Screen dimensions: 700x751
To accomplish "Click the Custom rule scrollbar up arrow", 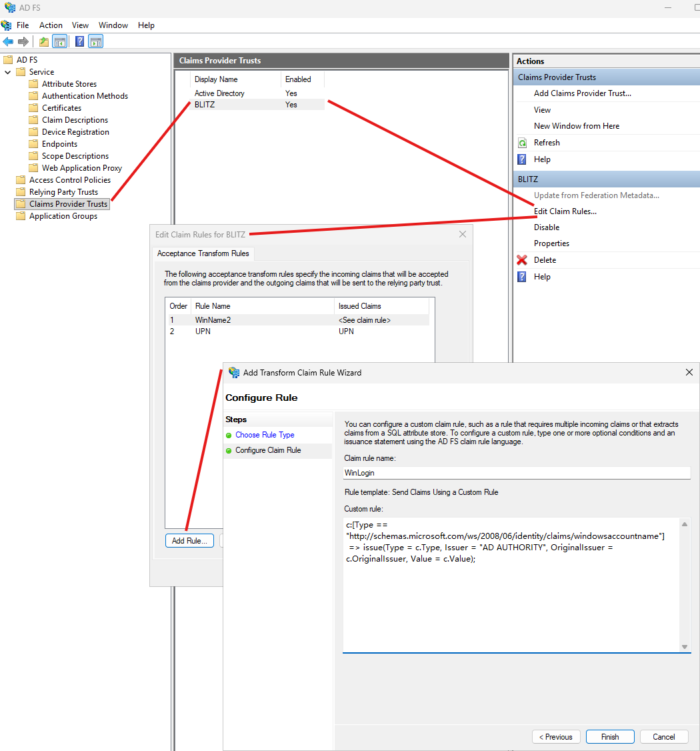I will point(685,524).
